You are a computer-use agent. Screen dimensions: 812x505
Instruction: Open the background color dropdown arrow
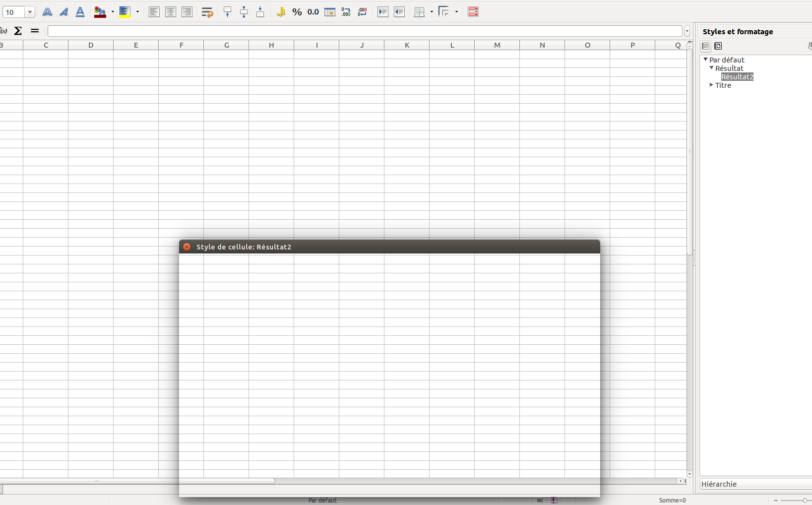click(137, 12)
